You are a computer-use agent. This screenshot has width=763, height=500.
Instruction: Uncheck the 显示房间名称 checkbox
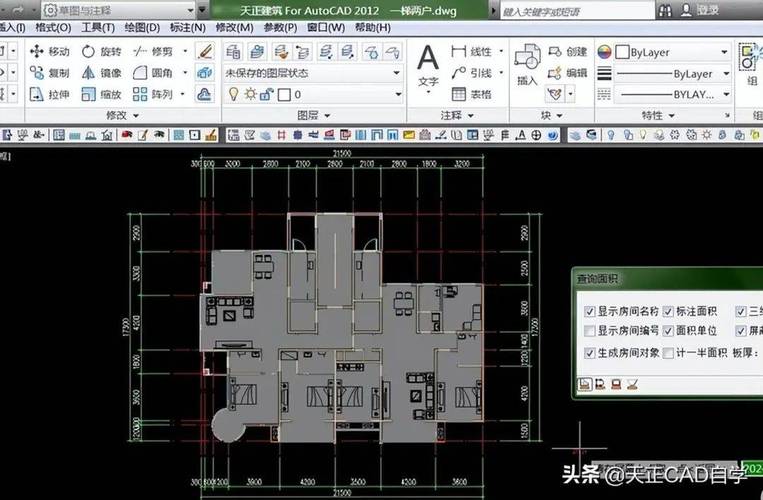pyautogui.click(x=589, y=312)
